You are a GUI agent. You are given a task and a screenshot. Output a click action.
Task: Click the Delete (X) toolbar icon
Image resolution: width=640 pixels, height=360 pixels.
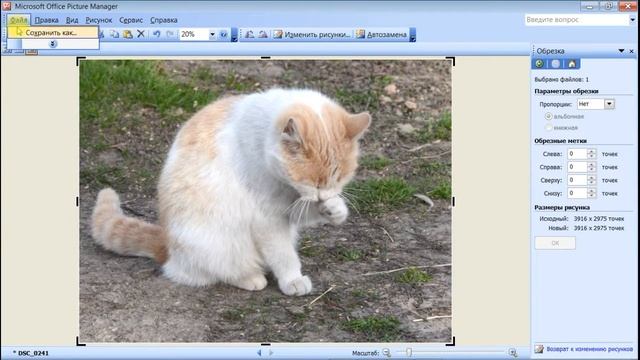tap(141, 34)
